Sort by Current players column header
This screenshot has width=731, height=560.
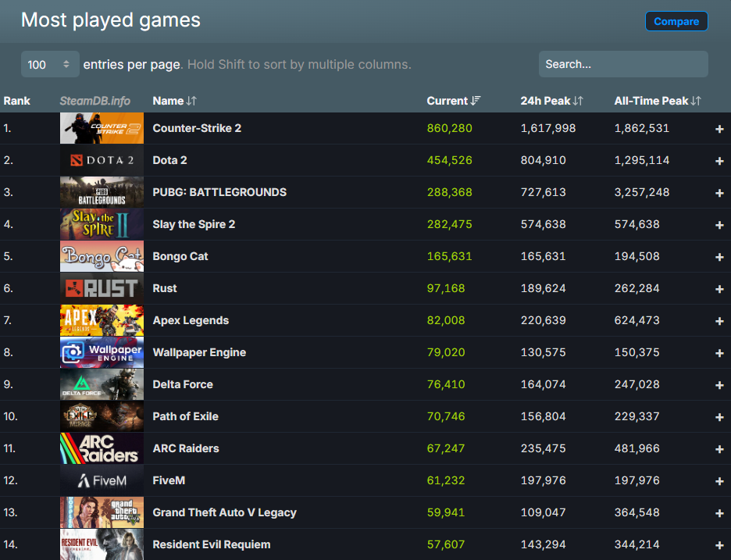coord(453,101)
